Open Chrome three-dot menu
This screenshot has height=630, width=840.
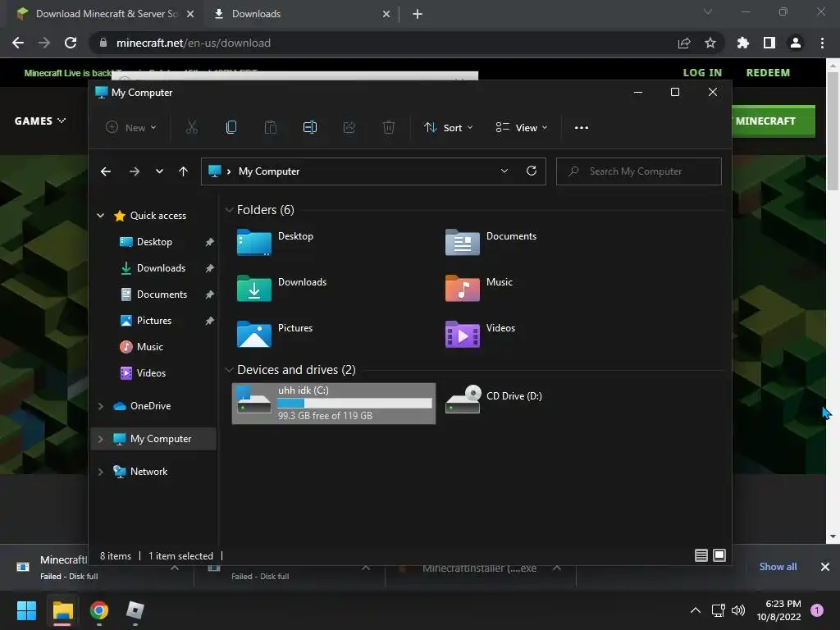pos(822,43)
